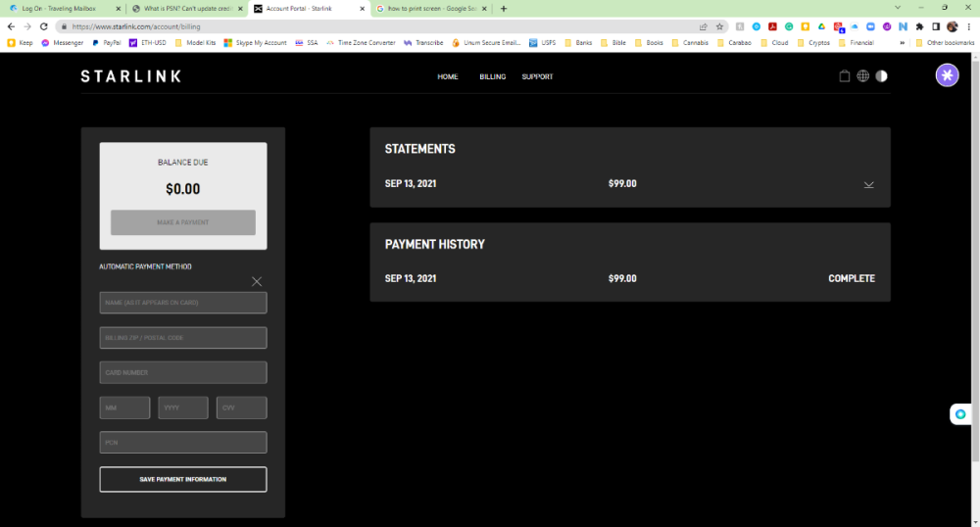Toggle the light/dark contrast theme icon
The image size is (980, 527).
pos(882,76)
